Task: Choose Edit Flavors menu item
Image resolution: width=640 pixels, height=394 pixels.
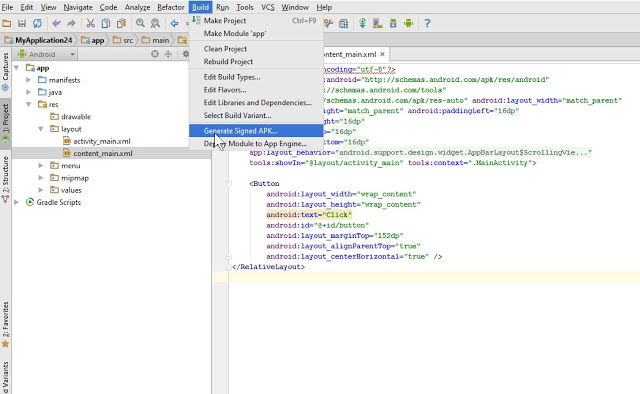Action: click(x=256, y=90)
